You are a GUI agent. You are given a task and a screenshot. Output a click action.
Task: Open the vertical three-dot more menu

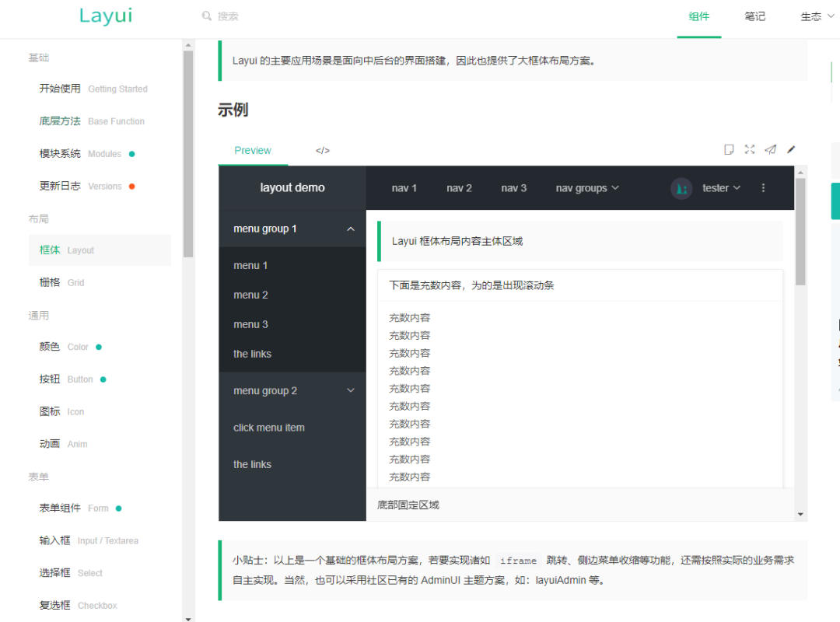click(763, 188)
